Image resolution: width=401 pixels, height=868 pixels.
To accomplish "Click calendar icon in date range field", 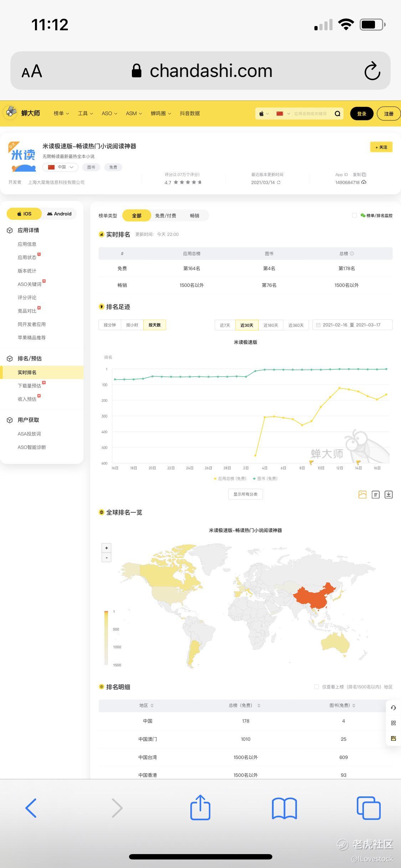I will point(318,325).
